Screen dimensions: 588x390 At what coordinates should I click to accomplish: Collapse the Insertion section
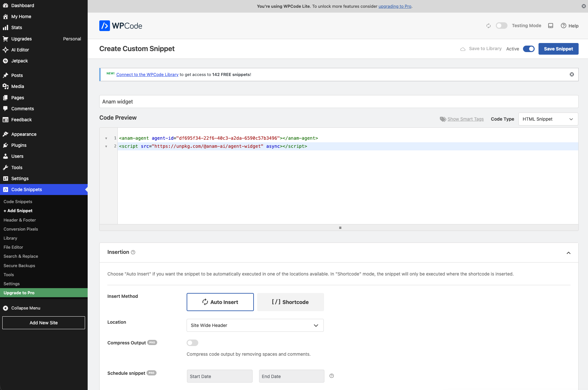click(568, 253)
